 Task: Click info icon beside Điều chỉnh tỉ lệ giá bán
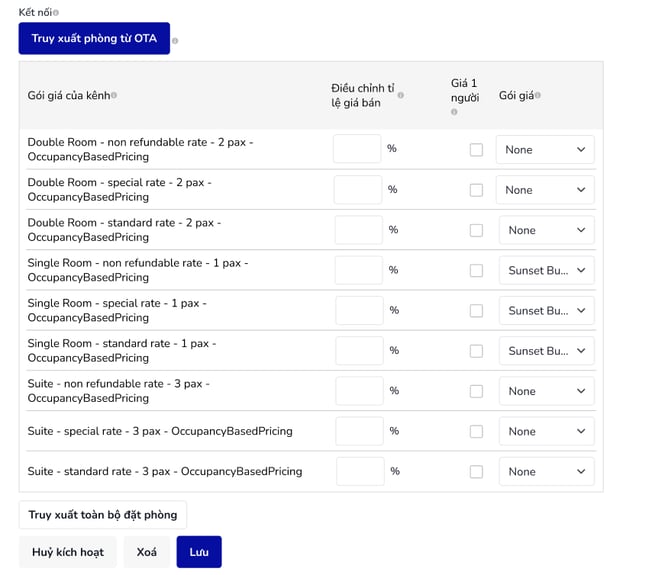point(401,95)
